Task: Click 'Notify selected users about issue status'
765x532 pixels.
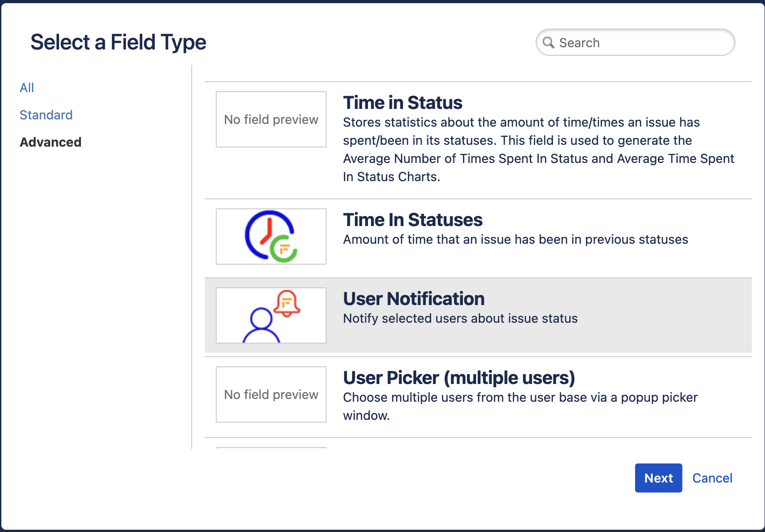Action: 460,318
